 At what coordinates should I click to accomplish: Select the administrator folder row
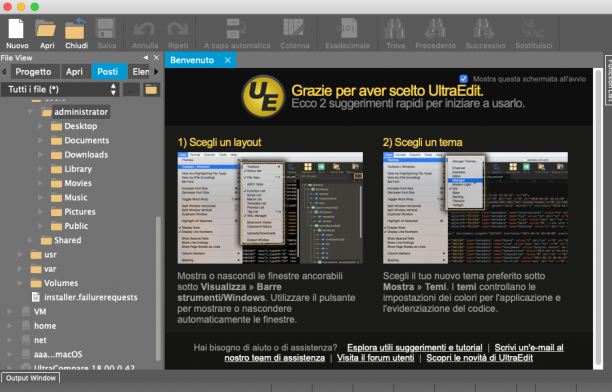[x=75, y=112]
